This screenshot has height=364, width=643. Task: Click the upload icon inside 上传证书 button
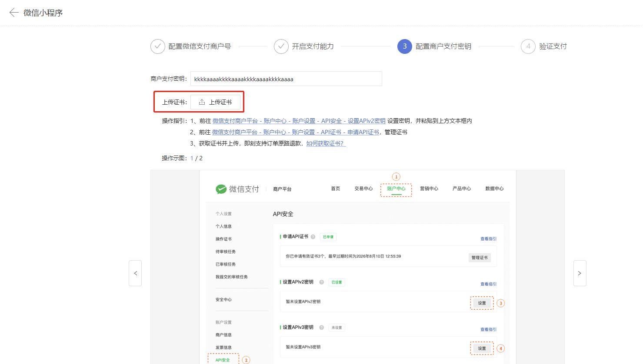201,102
